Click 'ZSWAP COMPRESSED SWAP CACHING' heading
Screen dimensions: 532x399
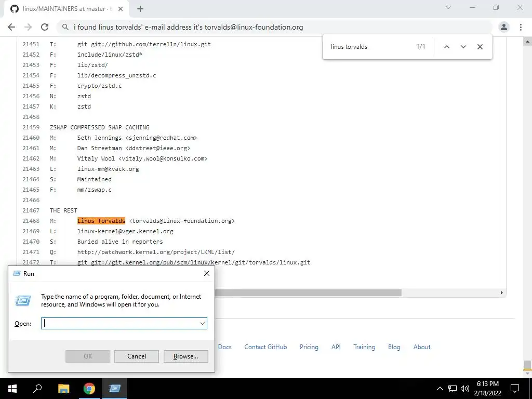click(99, 127)
